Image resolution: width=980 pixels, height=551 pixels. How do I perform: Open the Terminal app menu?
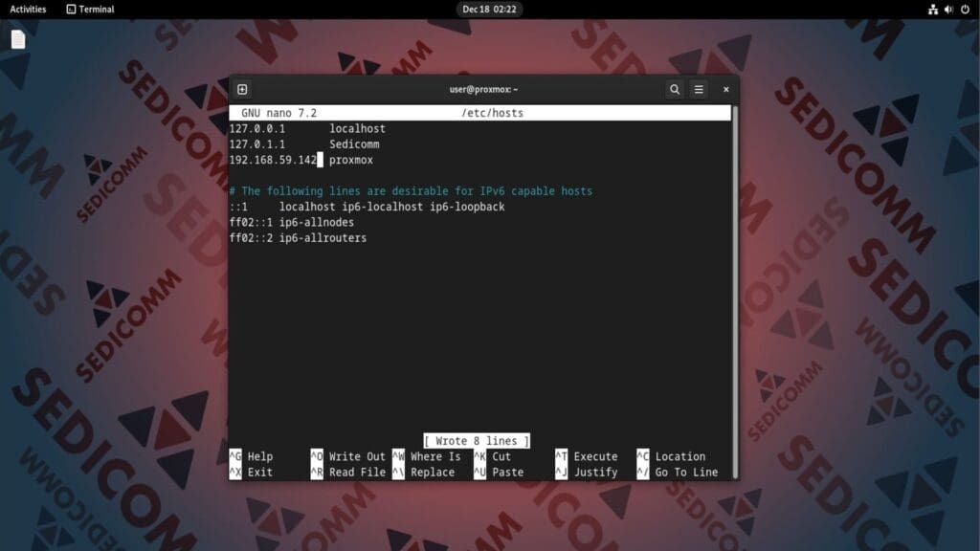pos(91,10)
